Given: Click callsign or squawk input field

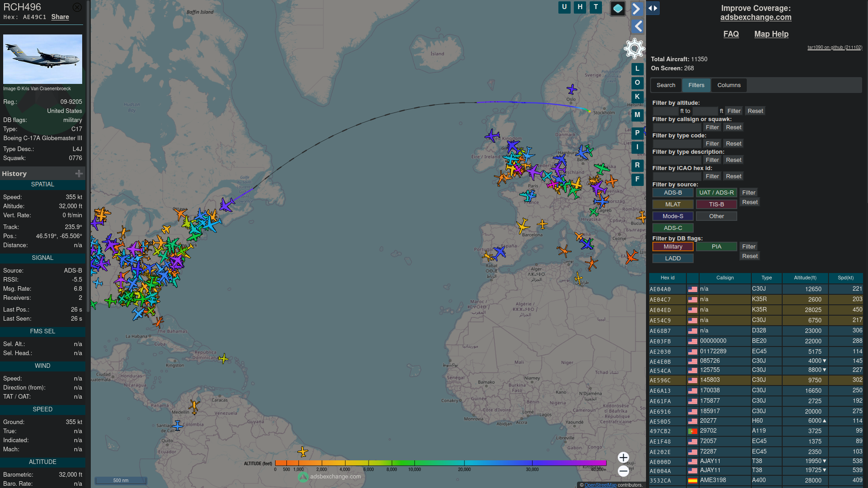Looking at the screenshot, I should pyautogui.click(x=676, y=127).
